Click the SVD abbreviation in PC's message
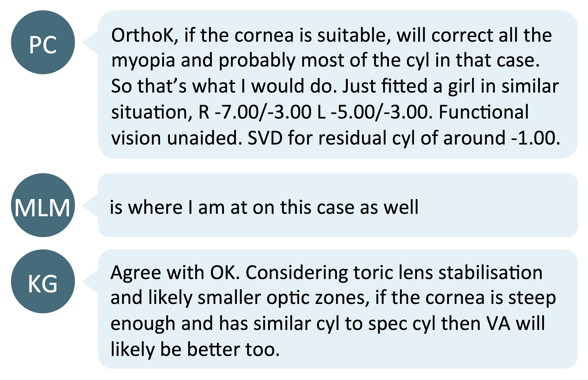This screenshot has height=380, width=588. pyautogui.click(x=265, y=138)
